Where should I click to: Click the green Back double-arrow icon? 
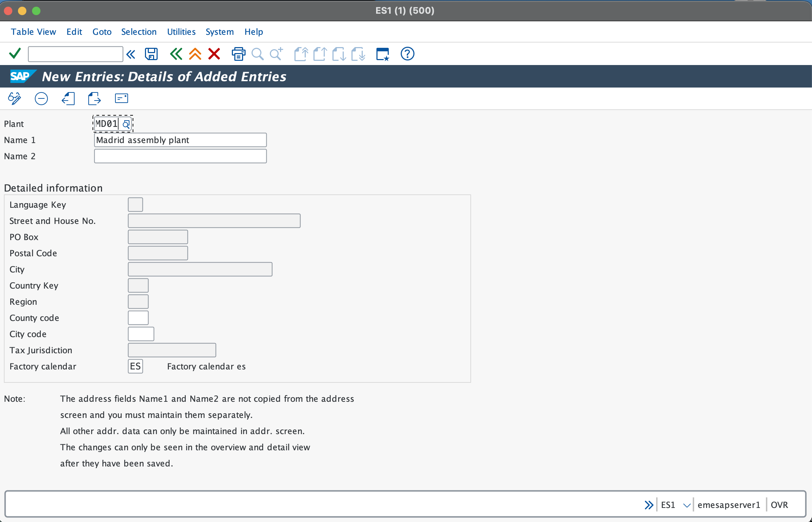click(176, 54)
